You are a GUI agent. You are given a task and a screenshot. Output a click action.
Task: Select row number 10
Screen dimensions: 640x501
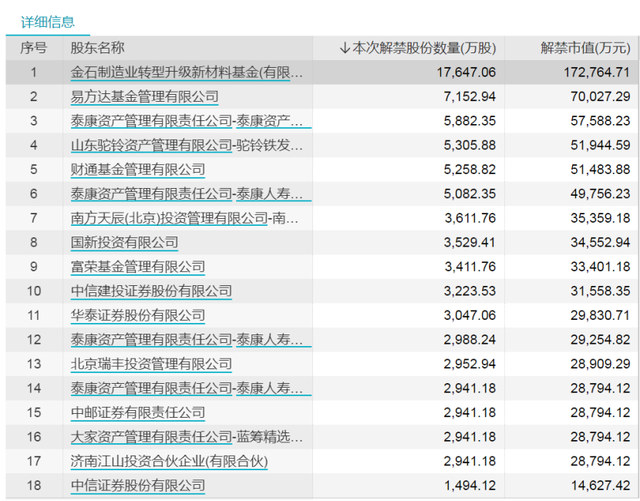tap(34, 291)
